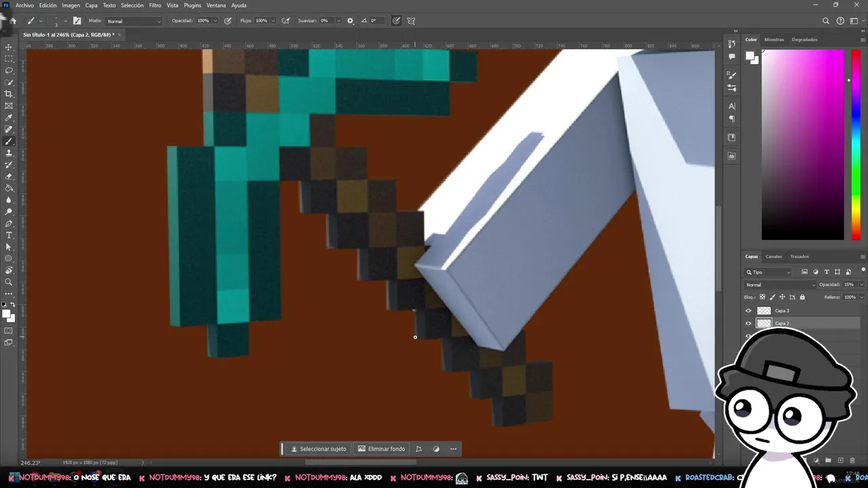The height and width of the screenshot is (488, 868).
Task: Select the Eraser tool
Action: (x=9, y=176)
